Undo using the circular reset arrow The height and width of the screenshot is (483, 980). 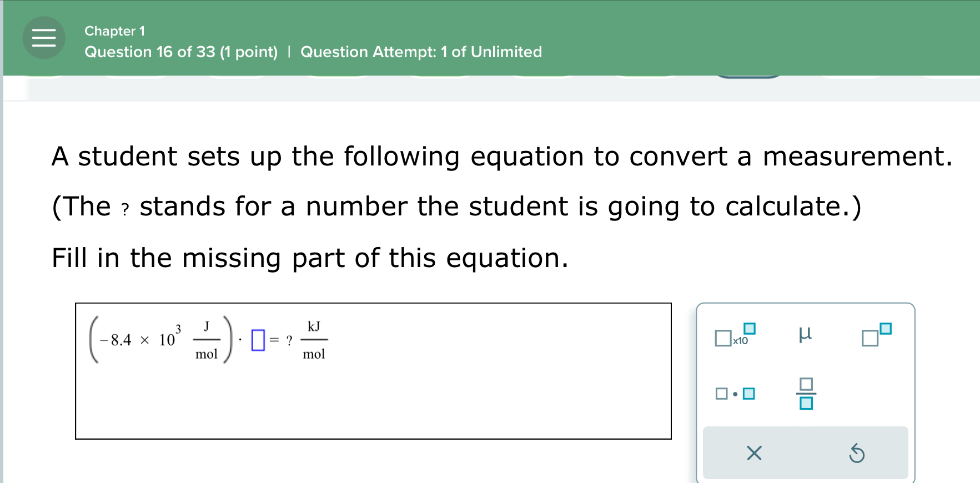[x=857, y=454]
